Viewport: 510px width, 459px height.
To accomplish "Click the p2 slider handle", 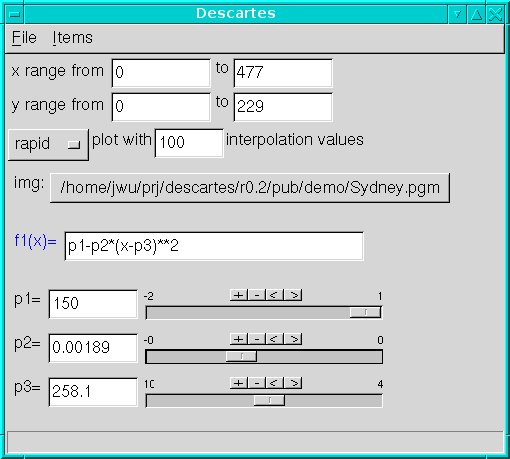I will (241, 356).
